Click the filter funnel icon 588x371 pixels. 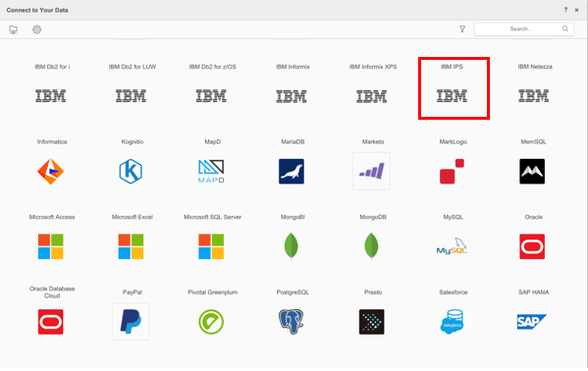point(462,28)
